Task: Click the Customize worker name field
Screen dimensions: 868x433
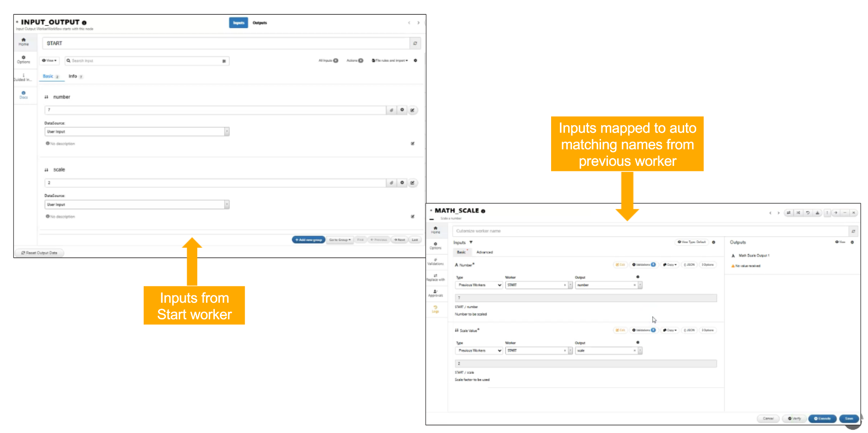Action: (x=650, y=231)
